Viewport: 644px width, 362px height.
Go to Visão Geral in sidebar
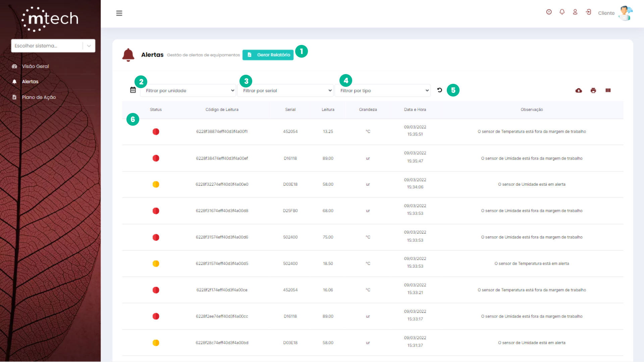tap(35, 66)
